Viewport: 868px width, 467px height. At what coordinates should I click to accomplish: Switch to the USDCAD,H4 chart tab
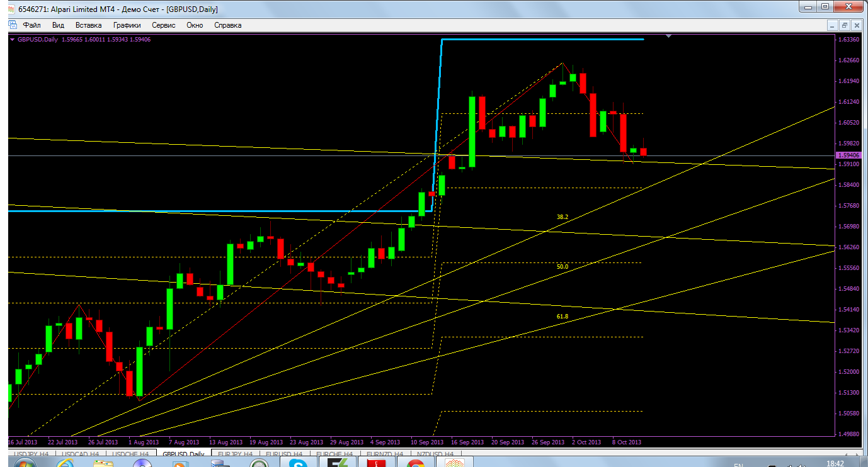81,454
